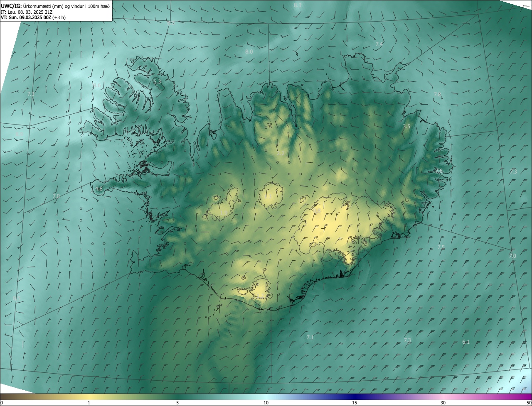532x406 pixels.
Task: Click the 3.5 value on the map
Action: click(407, 126)
